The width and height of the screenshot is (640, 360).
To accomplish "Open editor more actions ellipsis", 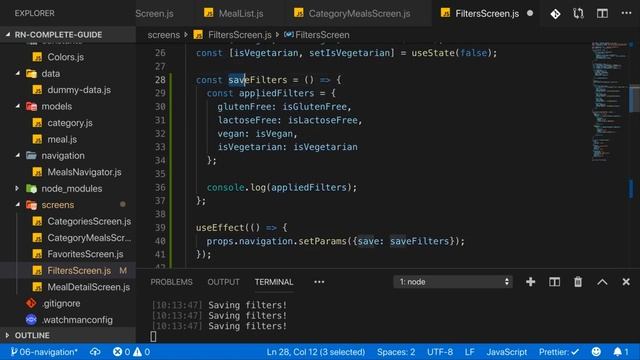I will pos(626,13).
